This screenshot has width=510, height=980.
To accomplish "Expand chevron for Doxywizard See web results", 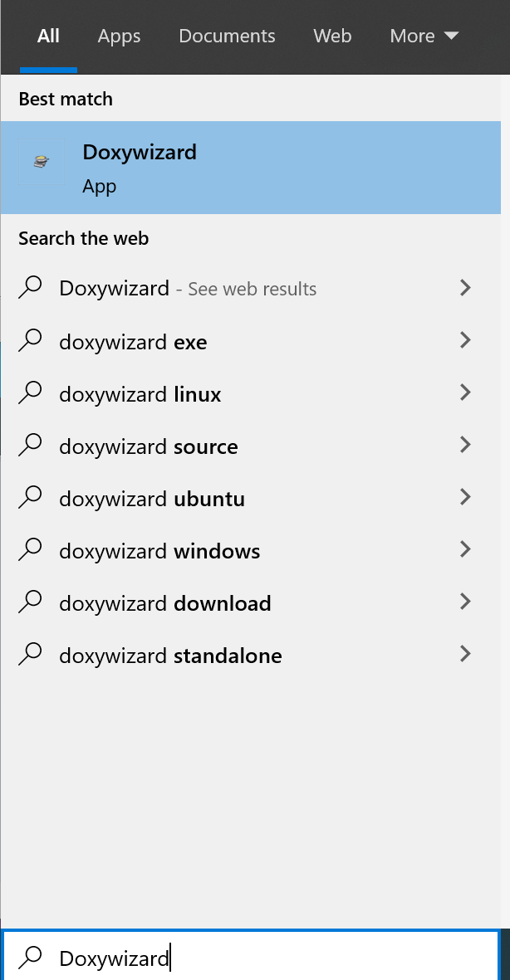I will tap(465, 287).
